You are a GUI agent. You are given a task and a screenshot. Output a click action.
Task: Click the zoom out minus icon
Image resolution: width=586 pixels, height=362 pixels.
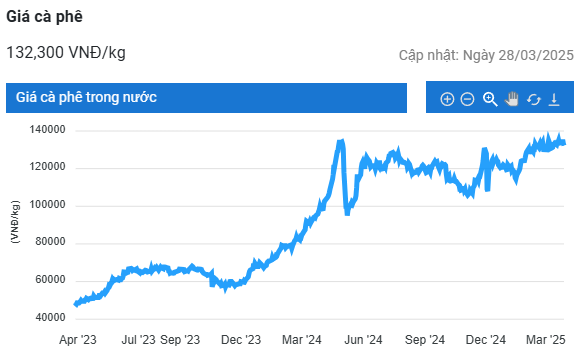tap(467, 99)
